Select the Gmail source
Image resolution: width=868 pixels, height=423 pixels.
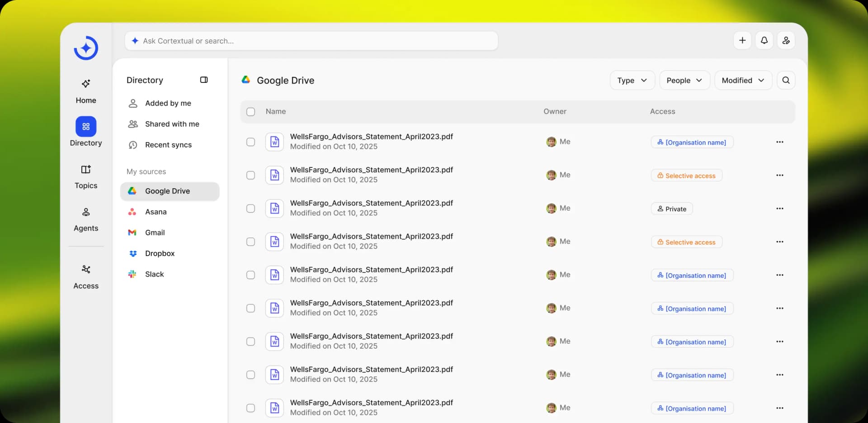click(170, 233)
